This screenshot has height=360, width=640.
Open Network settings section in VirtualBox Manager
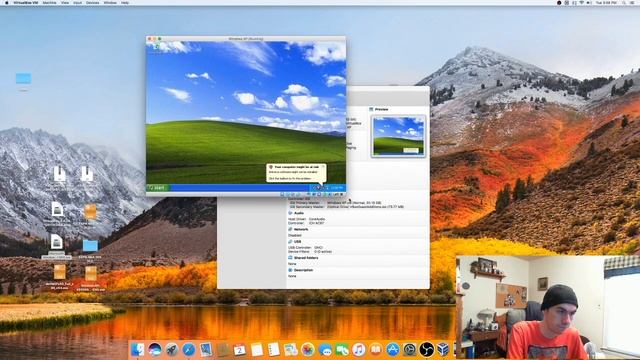(x=301, y=229)
